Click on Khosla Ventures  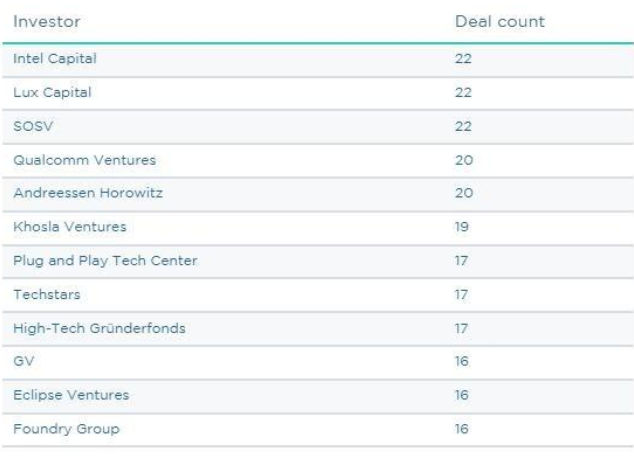(57, 226)
